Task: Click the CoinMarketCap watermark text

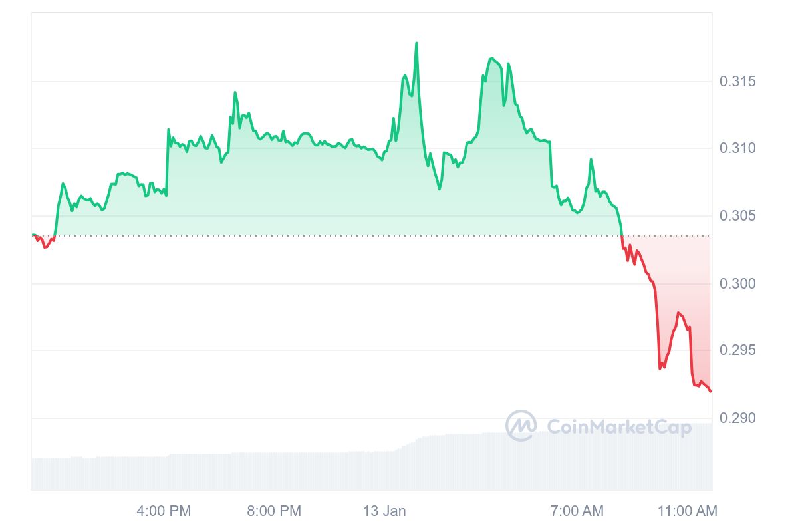Action: coord(618,427)
